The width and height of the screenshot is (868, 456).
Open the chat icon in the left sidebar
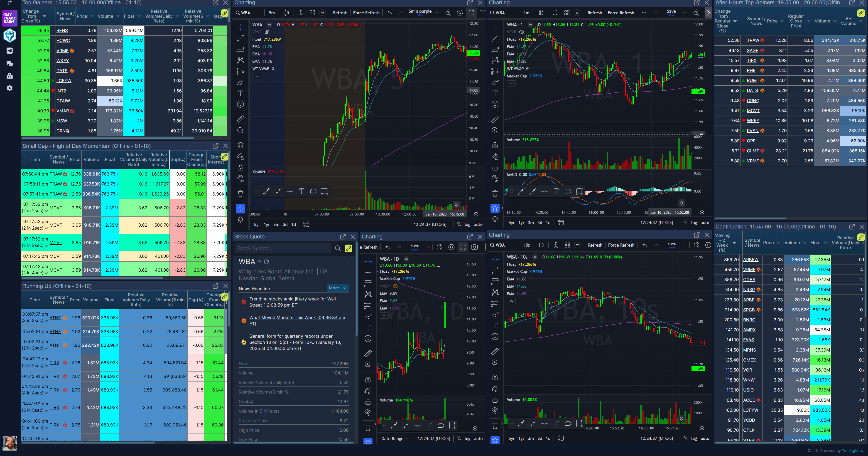10,63
